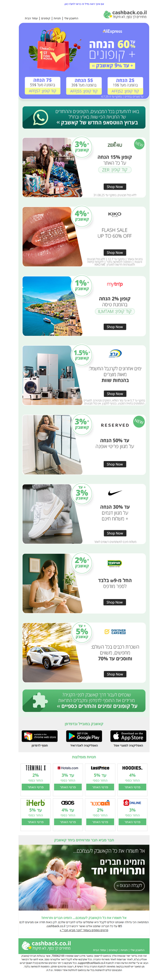Click the green details button under LastPrice
168x980 pixels.
(x=100, y=787)
